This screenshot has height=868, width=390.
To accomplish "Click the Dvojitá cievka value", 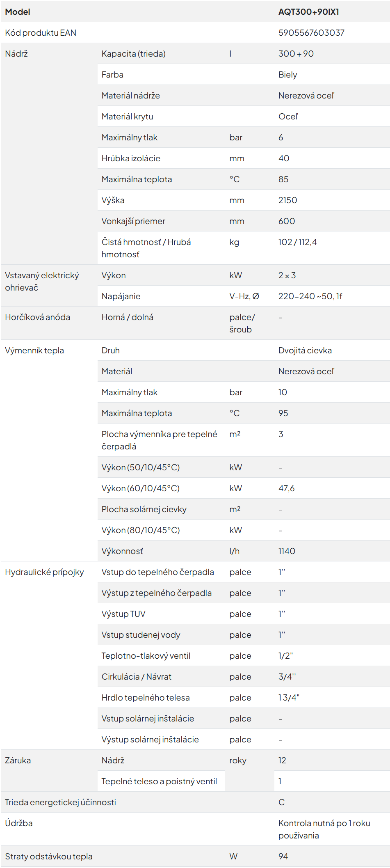I will click(305, 350).
